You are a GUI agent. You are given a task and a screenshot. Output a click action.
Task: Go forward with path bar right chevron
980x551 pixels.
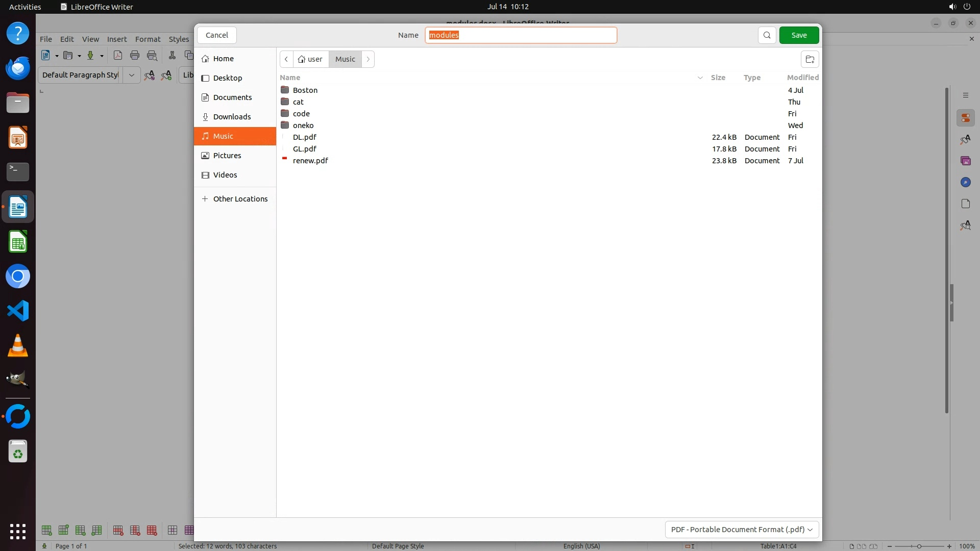pos(368,59)
